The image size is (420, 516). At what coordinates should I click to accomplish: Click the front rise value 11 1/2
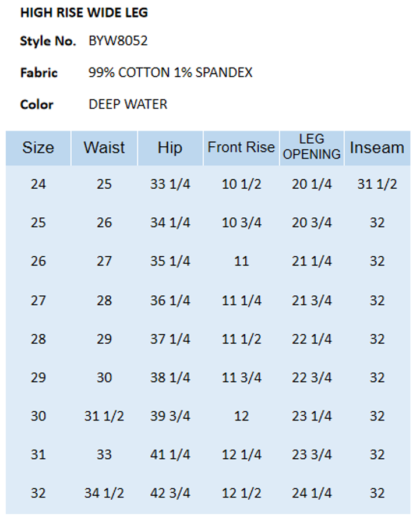[241, 339]
